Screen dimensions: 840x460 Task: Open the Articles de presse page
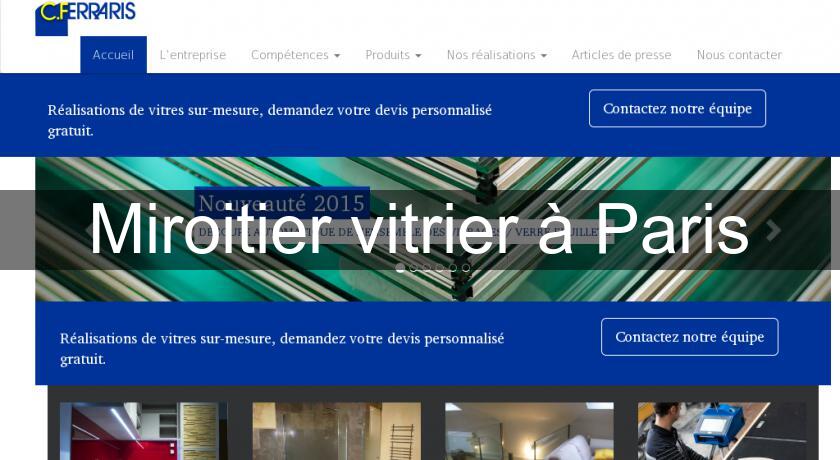[x=621, y=55]
